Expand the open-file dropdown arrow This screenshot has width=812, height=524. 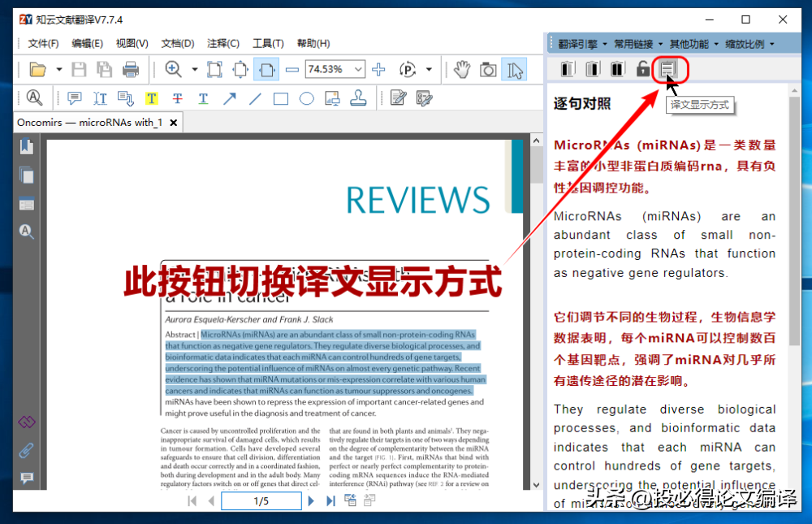[59, 69]
